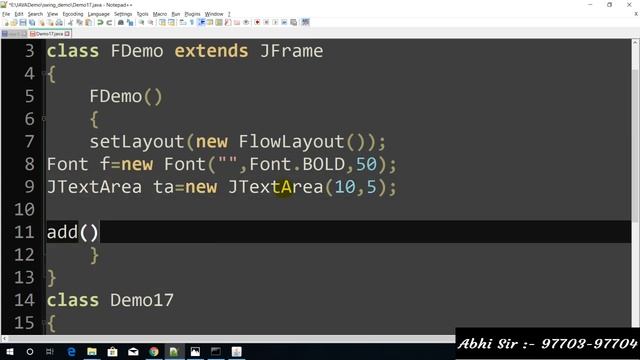Open the Replace toolbar icon
Viewport: 640px width, 360px height.
click(130, 22)
